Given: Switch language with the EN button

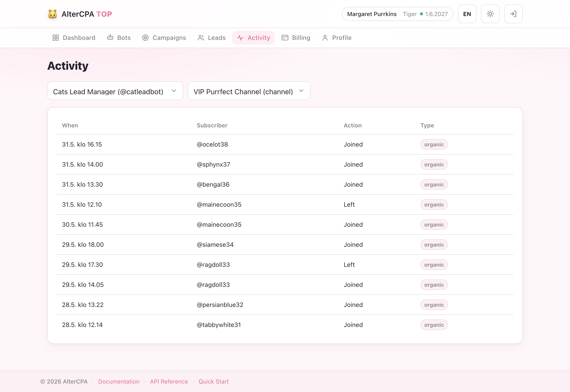Looking at the screenshot, I should [467, 14].
